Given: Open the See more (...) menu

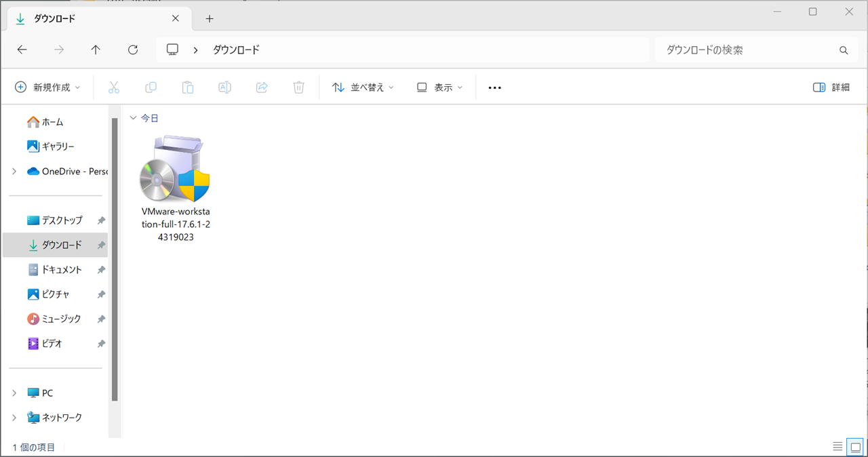Looking at the screenshot, I should 494,87.
